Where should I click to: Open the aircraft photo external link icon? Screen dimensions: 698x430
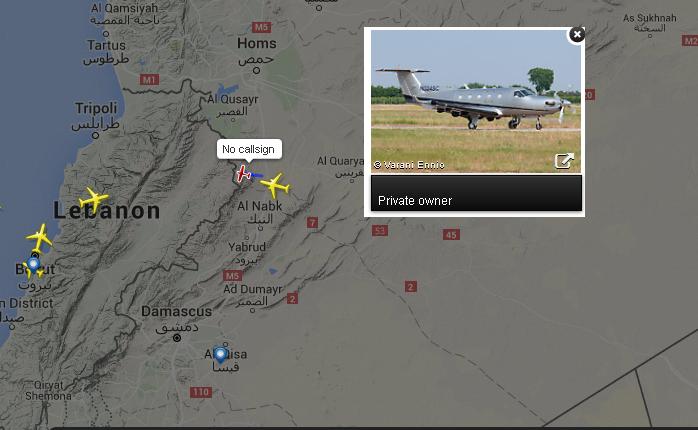coord(564,161)
